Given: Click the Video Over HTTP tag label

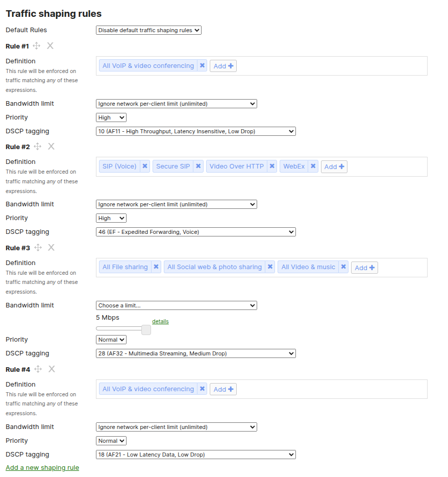Looking at the screenshot, I should (236, 166).
